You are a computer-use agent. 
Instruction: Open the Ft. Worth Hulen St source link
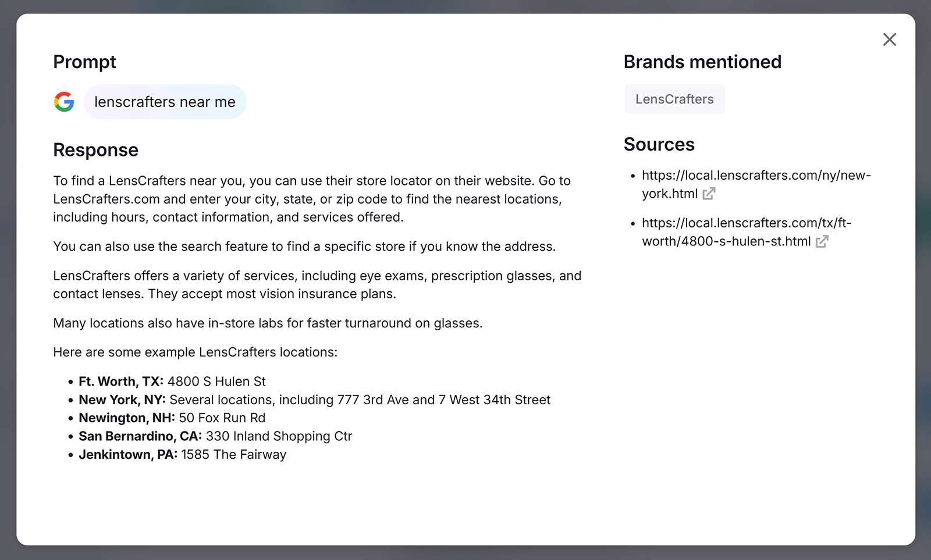point(746,223)
